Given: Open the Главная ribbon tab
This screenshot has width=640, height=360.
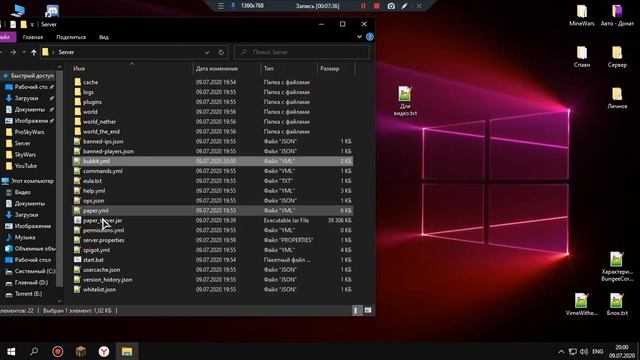Looking at the screenshot, I should pos(33,37).
